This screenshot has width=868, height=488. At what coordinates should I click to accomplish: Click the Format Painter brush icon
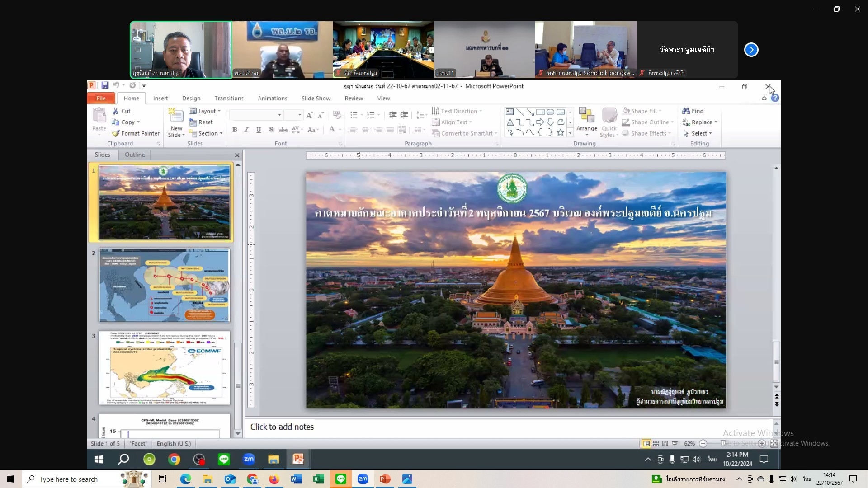[116, 133]
